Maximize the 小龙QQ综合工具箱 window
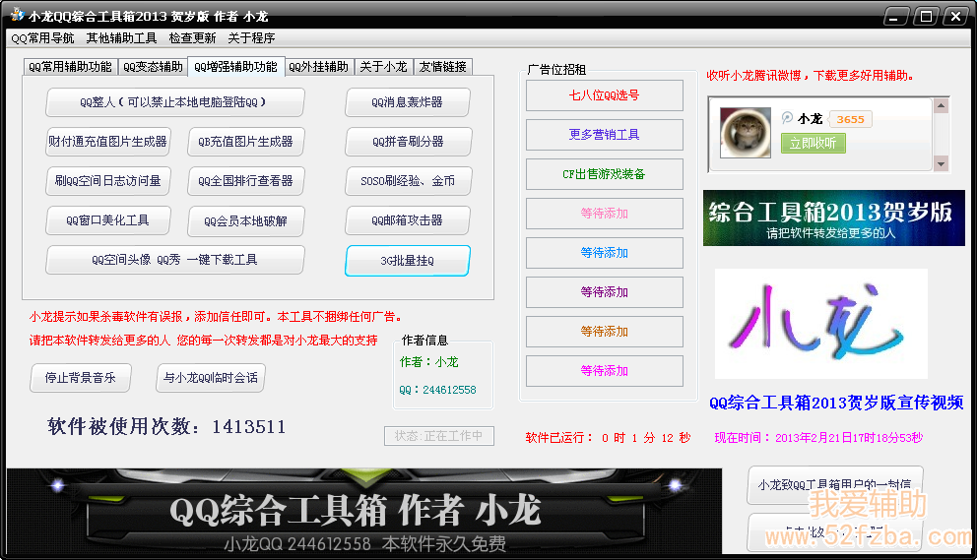Screen dimensions: 977x560 [926, 17]
